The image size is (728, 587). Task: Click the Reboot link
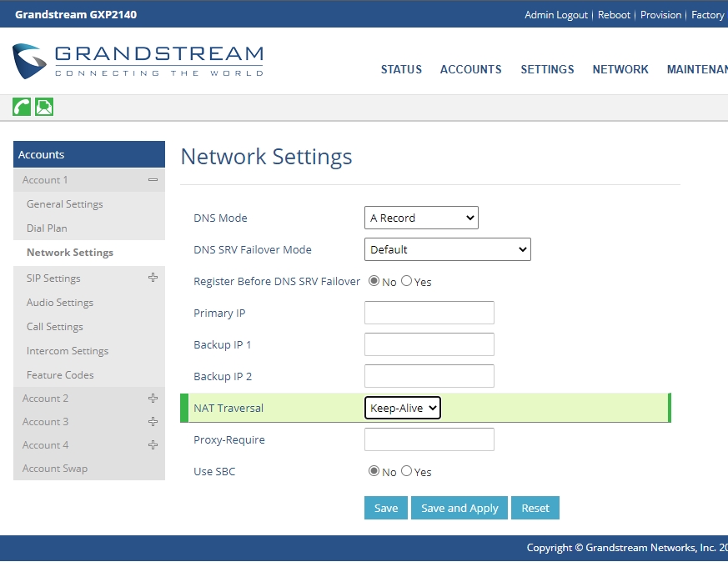pyautogui.click(x=614, y=15)
